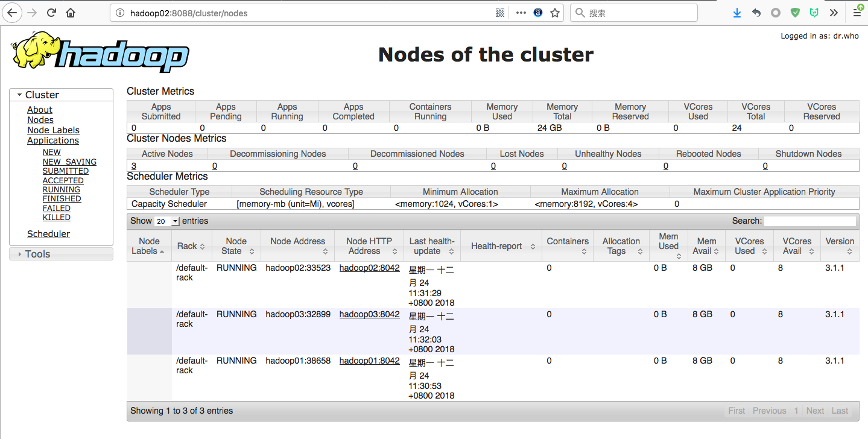Sort table by Node Labels column

[149, 246]
